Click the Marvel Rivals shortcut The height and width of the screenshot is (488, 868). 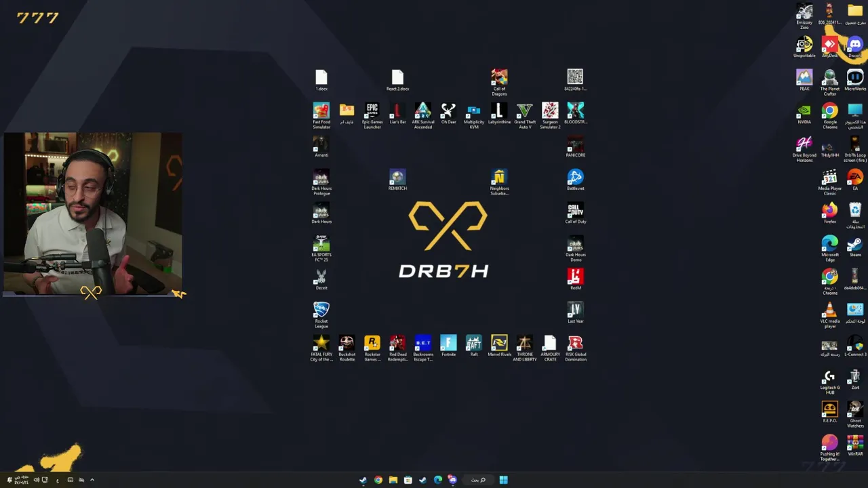[x=499, y=346]
